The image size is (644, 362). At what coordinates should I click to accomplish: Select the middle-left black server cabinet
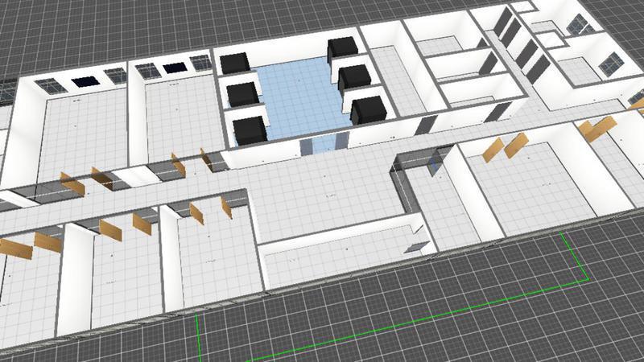(x=242, y=94)
